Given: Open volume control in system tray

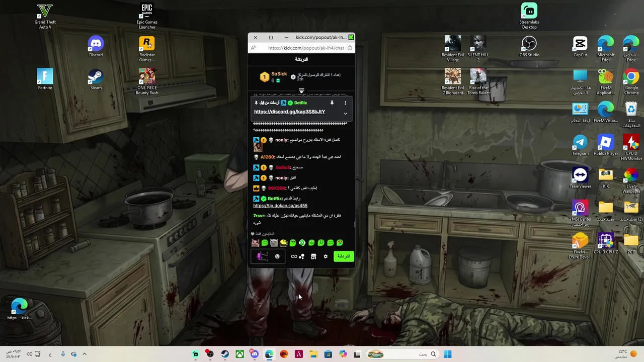Looking at the screenshot, I should point(29,354).
